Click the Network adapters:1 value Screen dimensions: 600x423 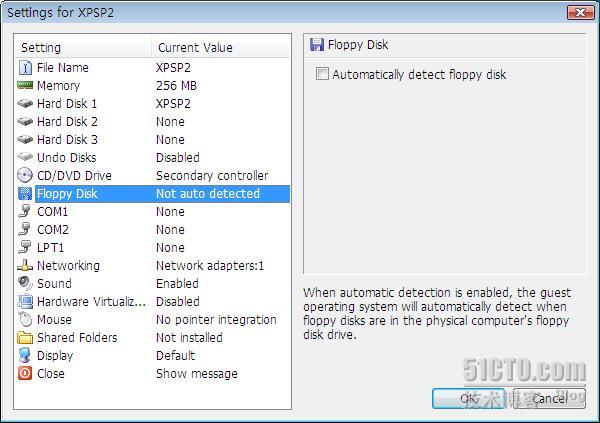click(210, 266)
